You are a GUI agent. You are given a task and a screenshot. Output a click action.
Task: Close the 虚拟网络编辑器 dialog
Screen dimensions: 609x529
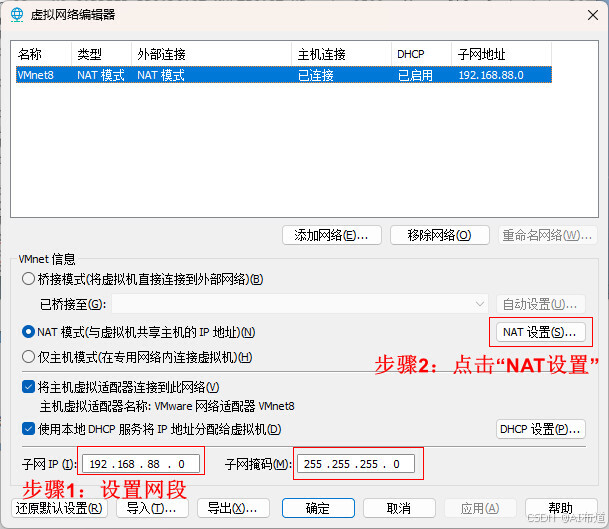pyautogui.click(x=593, y=15)
